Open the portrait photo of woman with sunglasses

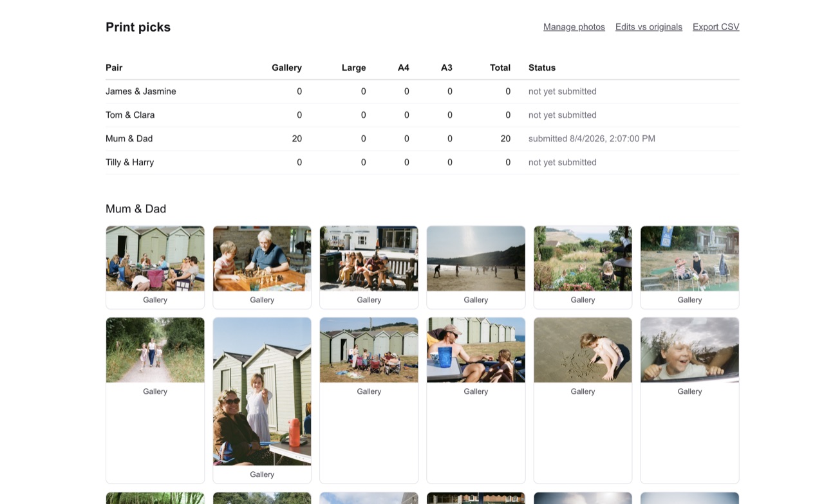[x=262, y=391]
